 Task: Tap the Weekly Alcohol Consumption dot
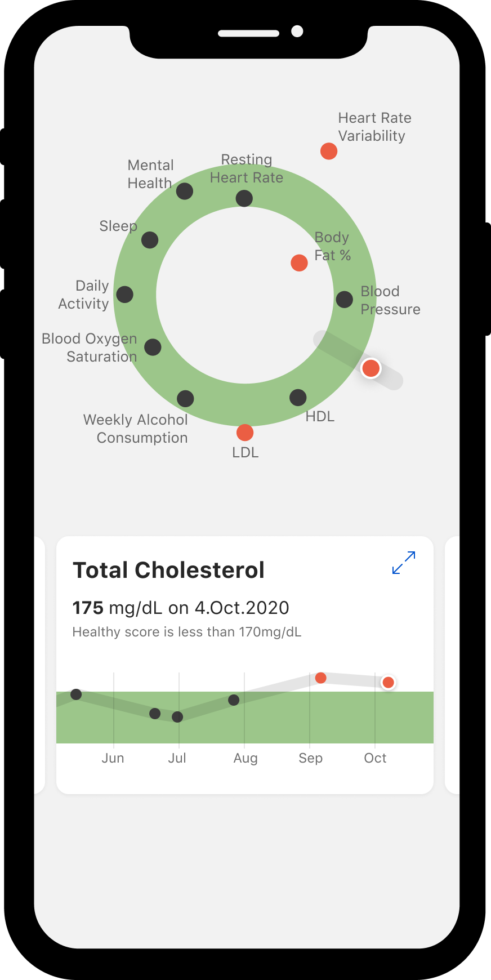[185, 399]
